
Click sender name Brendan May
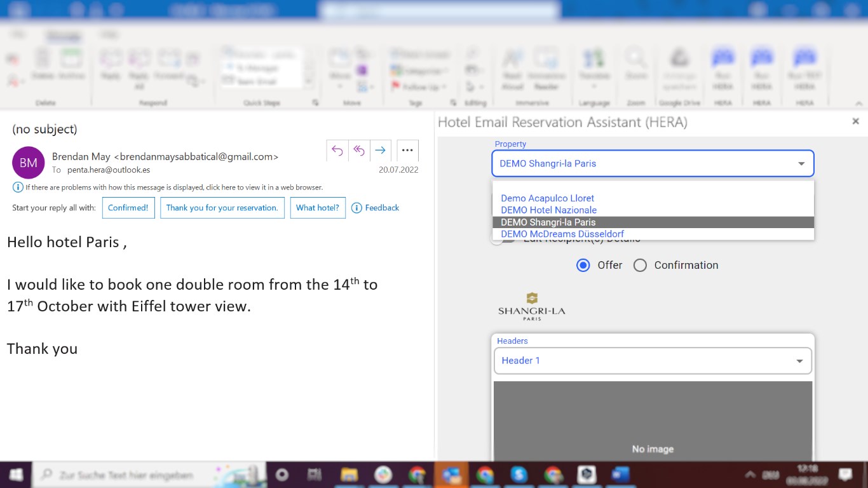tap(81, 156)
